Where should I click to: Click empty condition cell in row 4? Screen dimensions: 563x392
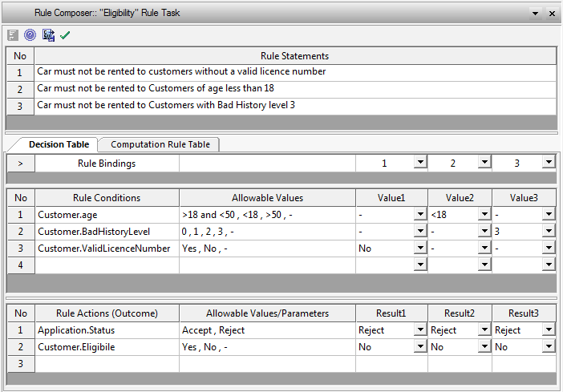point(107,265)
